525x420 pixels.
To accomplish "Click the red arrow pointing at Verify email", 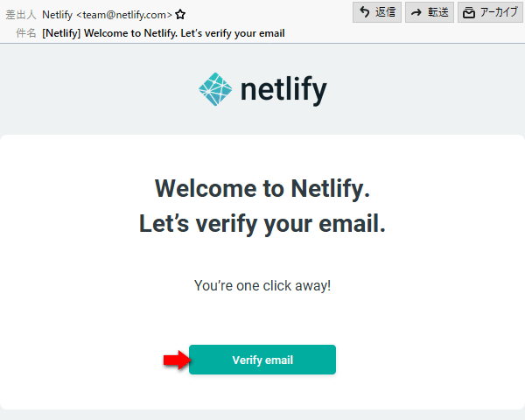I will pos(176,360).
